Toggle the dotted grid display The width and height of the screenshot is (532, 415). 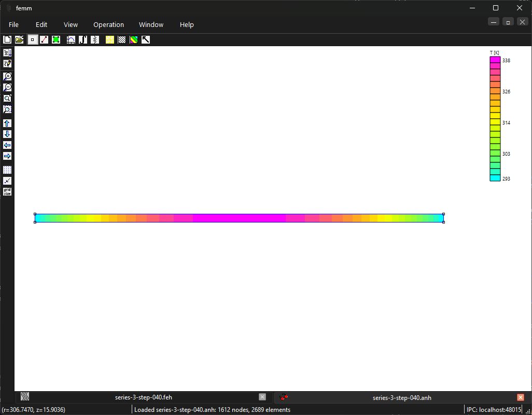coord(7,170)
